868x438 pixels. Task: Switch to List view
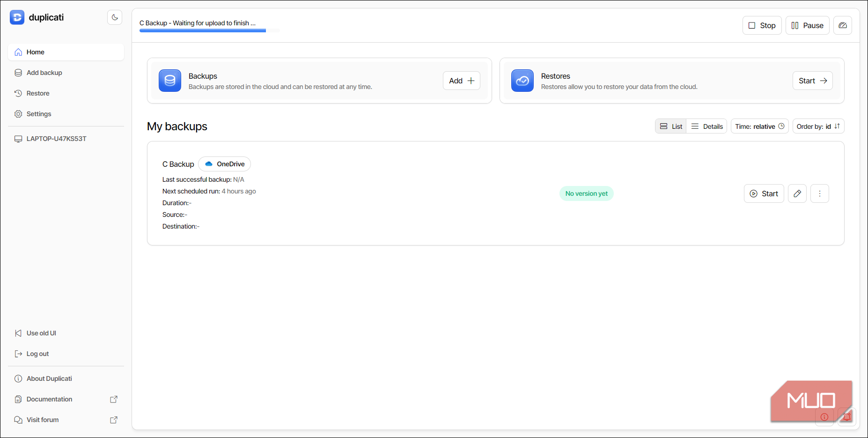point(671,126)
